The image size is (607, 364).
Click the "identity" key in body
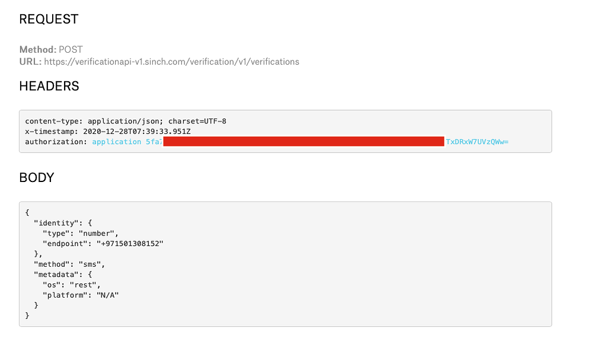click(56, 223)
